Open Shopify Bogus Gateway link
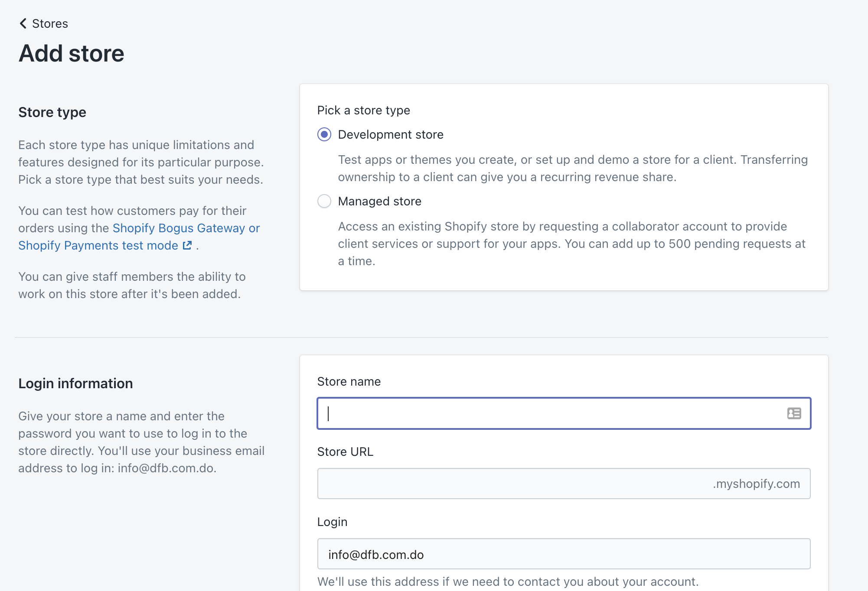Viewport: 868px width, 591px height. click(x=179, y=228)
